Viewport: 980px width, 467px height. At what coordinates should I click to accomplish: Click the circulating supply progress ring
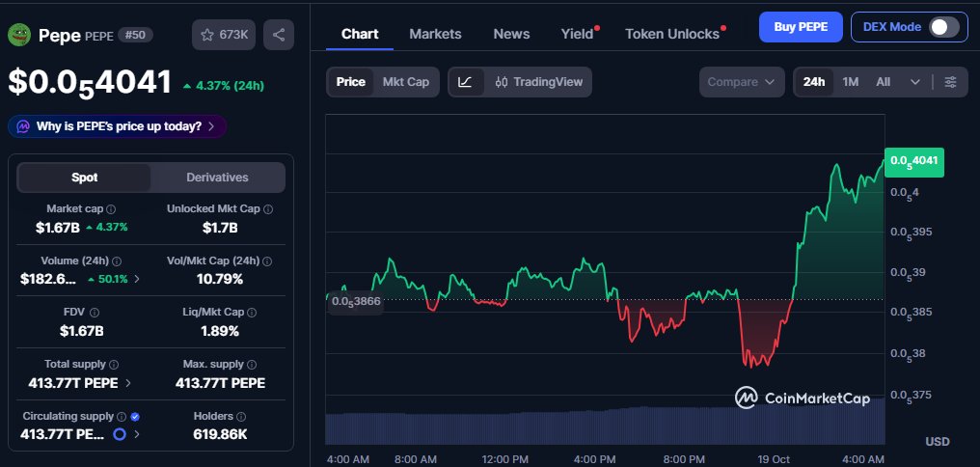[x=120, y=434]
